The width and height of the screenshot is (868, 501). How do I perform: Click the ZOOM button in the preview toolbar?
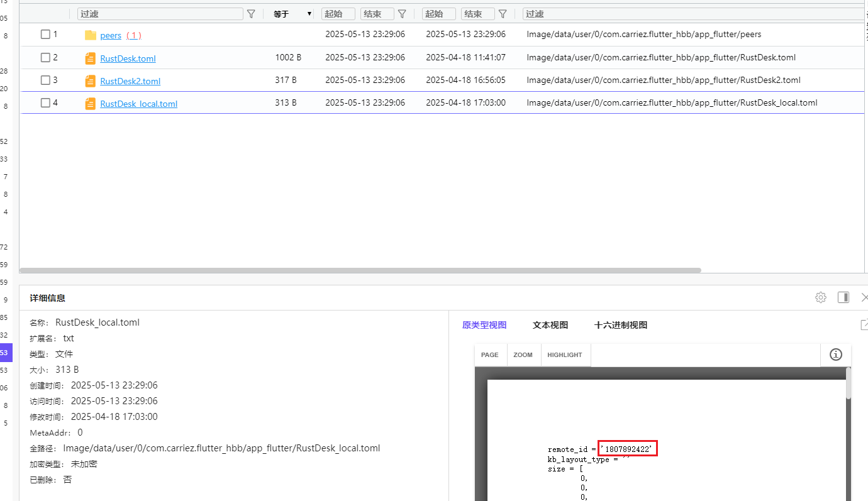(523, 355)
